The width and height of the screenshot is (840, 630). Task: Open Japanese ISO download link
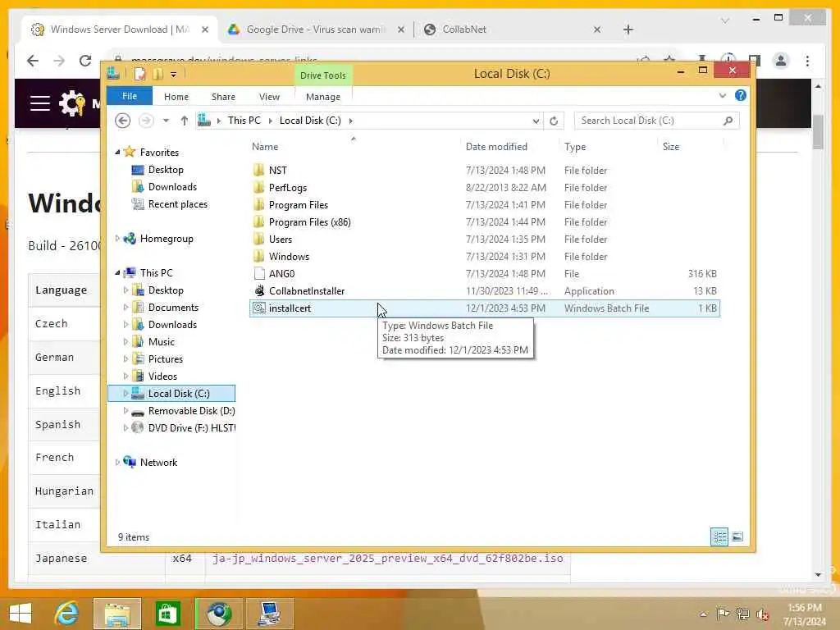(x=387, y=558)
